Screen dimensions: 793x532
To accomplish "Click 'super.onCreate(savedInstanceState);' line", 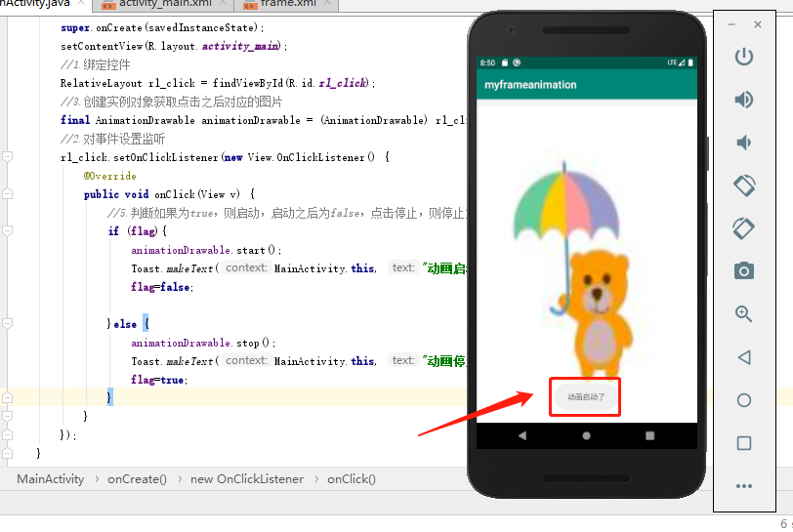I will click(x=162, y=27).
